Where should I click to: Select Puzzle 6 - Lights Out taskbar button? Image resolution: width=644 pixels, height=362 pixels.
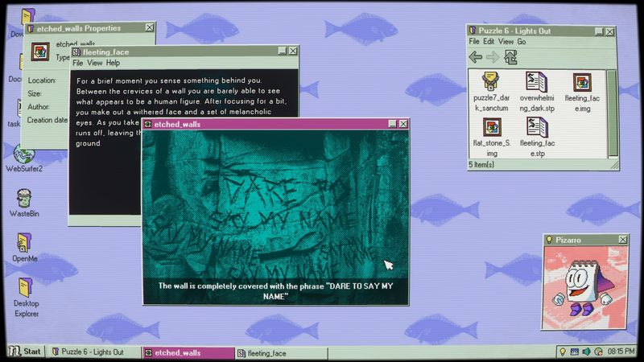93,352
